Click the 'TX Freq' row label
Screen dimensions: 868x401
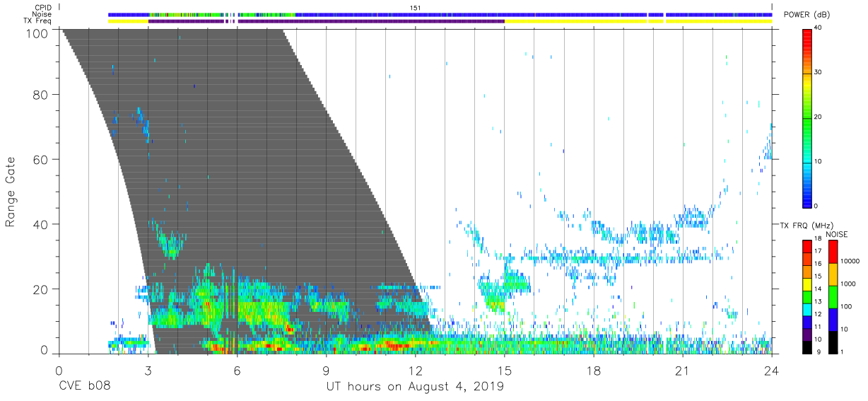click(38, 21)
